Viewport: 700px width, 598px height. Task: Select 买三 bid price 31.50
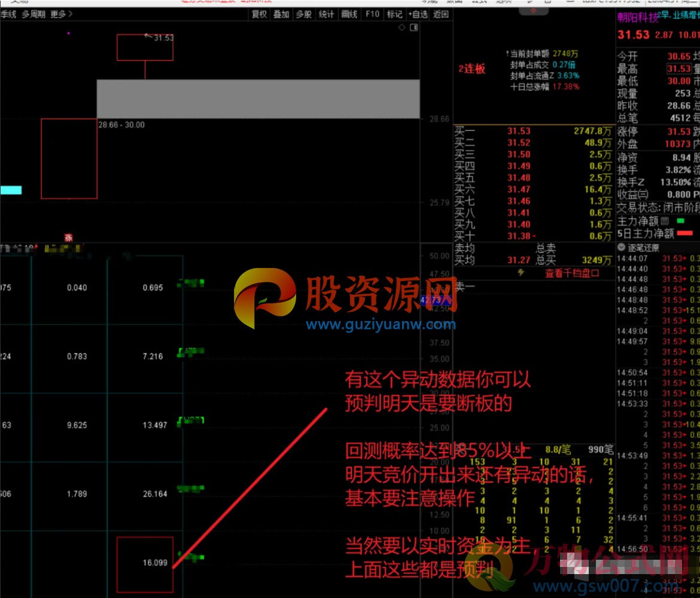(519, 154)
